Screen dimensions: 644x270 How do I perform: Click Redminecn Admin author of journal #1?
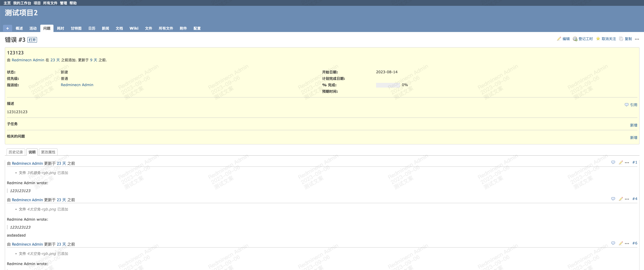27,163
